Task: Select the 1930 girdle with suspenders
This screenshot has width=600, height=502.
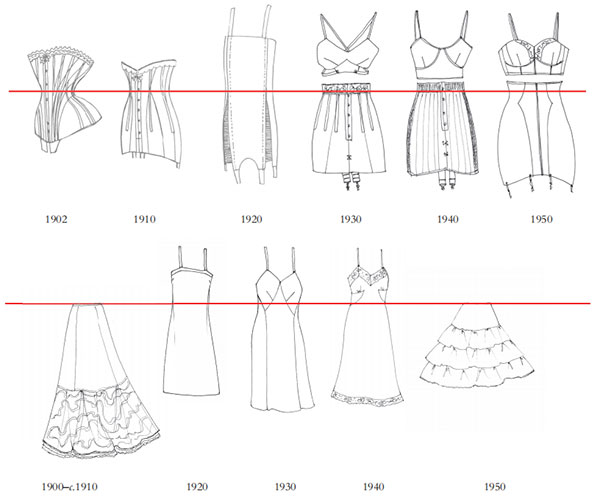Action: click(x=349, y=137)
